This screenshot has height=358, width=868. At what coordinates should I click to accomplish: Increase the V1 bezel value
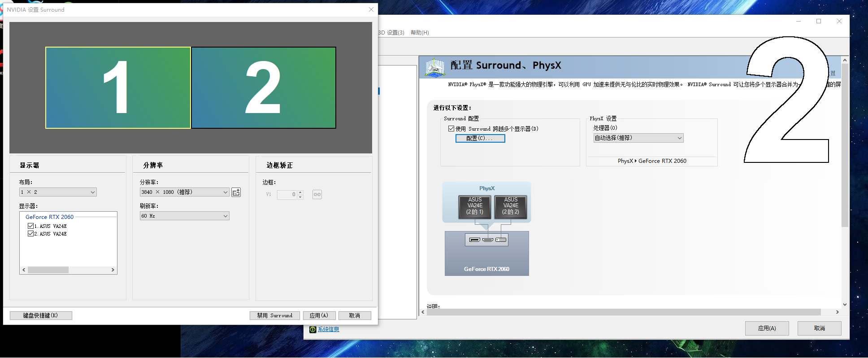click(300, 192)
